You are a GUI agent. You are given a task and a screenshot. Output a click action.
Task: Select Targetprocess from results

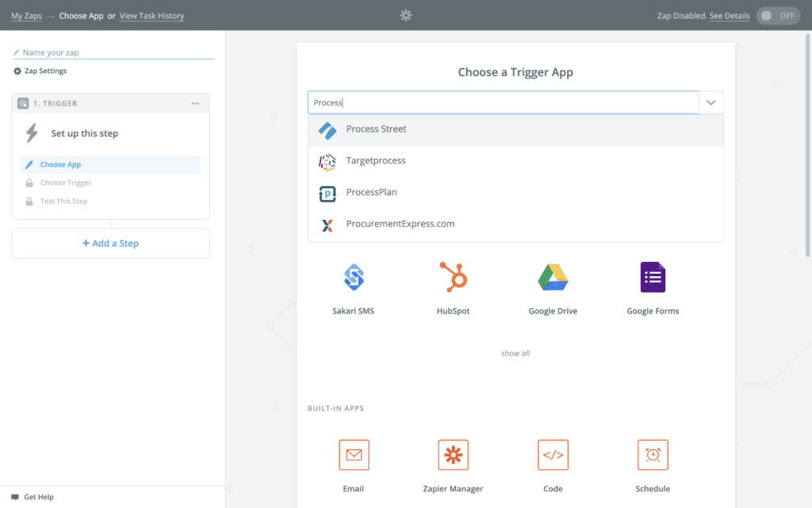[515, 162]
